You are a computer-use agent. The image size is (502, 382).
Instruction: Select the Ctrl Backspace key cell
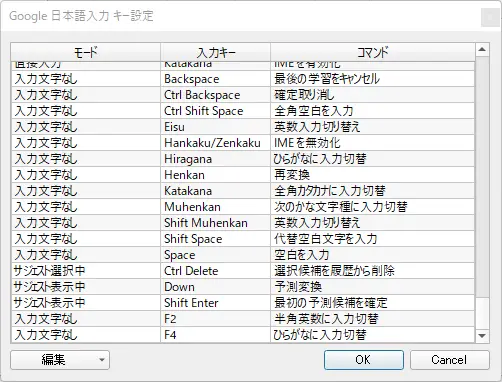click(x=215, y=95)
